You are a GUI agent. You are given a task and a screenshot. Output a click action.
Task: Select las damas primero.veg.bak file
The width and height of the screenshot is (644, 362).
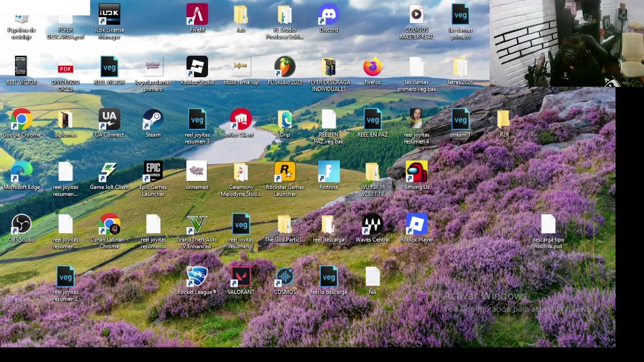click(x=416, y=67)
